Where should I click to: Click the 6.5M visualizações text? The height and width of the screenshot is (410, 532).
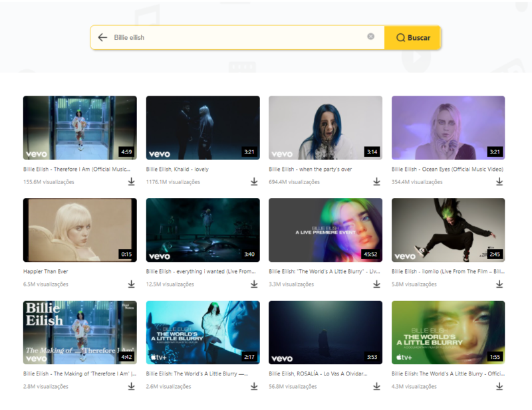click(x=45, y=284)
